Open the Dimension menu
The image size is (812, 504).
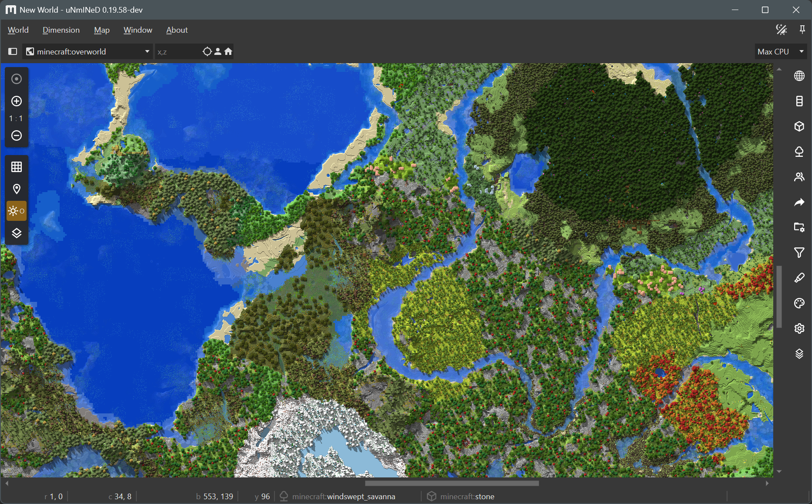[61, 30]
